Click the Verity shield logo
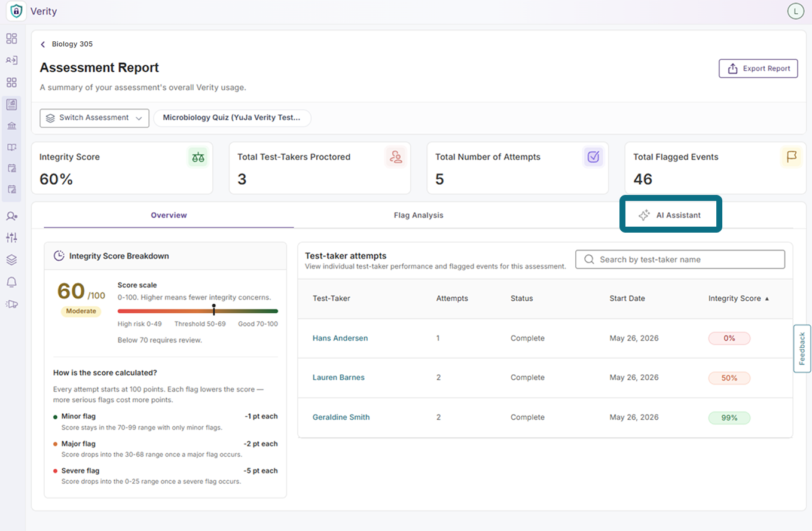 point(17,11)
